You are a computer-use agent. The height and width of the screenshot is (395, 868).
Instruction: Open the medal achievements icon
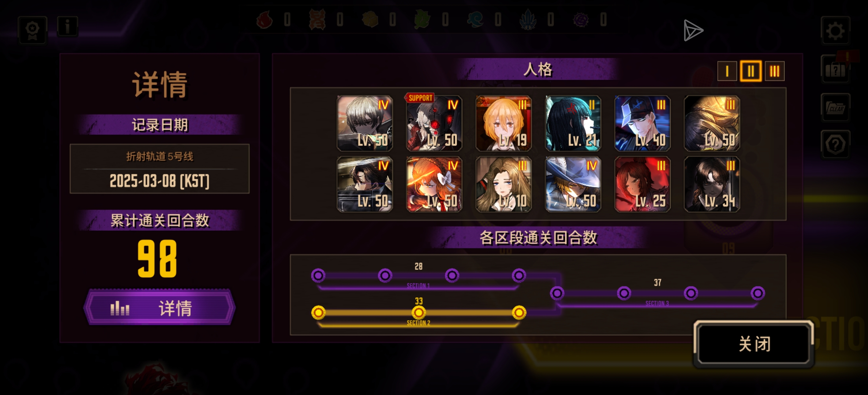33,30
